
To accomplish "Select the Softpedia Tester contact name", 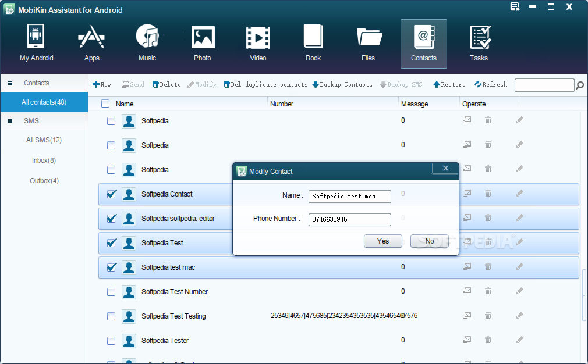I will click(x=165, y=341).
